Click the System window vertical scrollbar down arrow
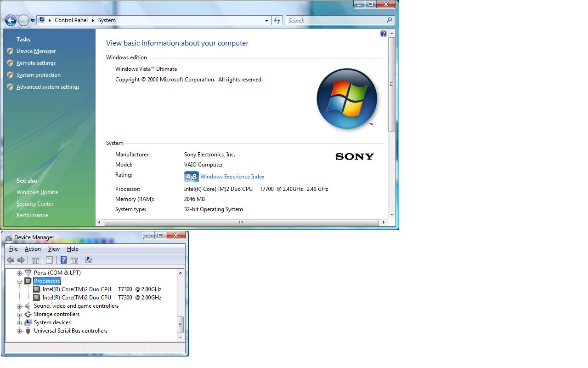Screen dimensions: 588x368 click(x=392, y=214)
